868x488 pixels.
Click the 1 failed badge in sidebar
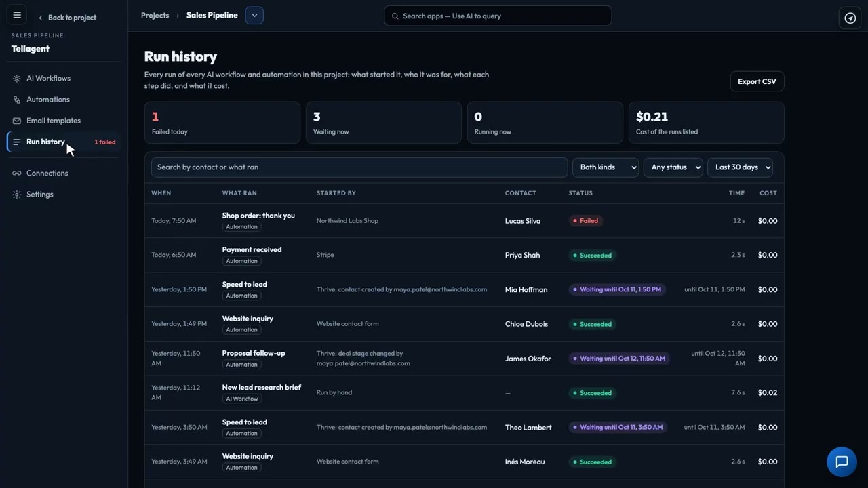[104, 142]
